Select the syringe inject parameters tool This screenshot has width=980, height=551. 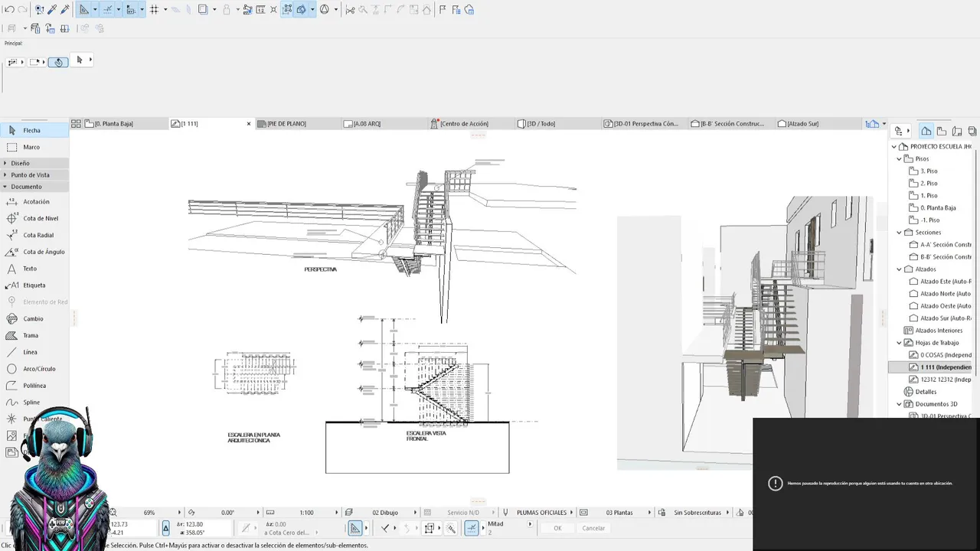coord(64,10)
